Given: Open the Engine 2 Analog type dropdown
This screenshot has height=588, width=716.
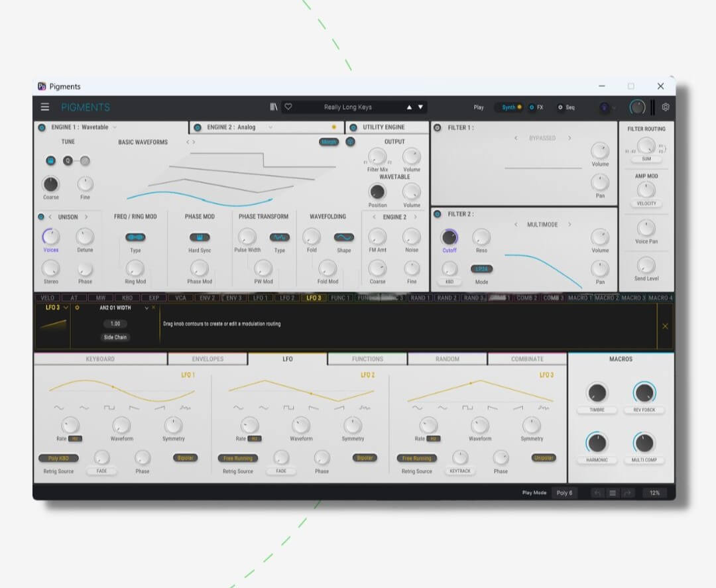Looking at the screenshot, I should click(x=270, y=127).
